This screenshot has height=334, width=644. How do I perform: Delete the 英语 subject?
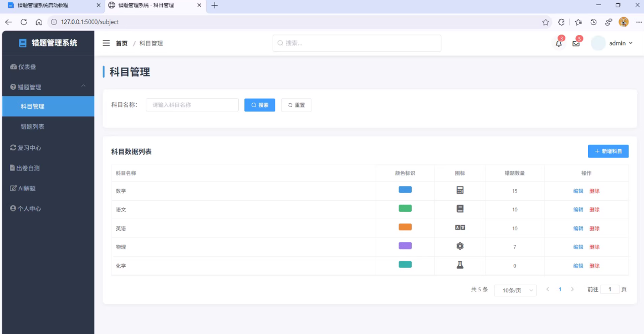point(594,228)
